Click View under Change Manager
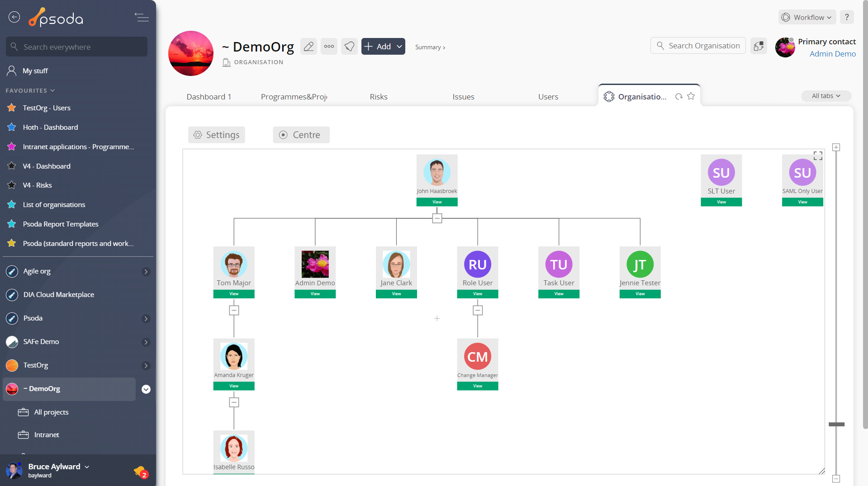The width and height of the screenshot is (868, 486). pos(478,386)
